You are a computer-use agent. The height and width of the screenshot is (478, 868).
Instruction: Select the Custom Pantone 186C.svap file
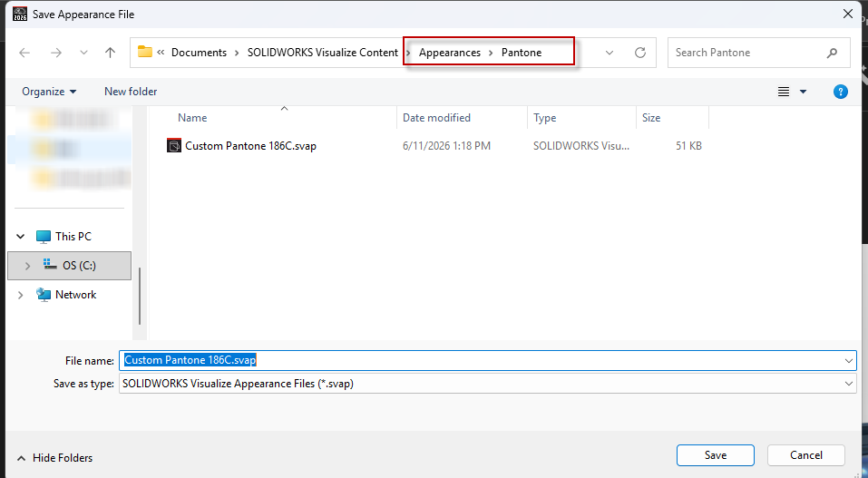coord(250,146)
